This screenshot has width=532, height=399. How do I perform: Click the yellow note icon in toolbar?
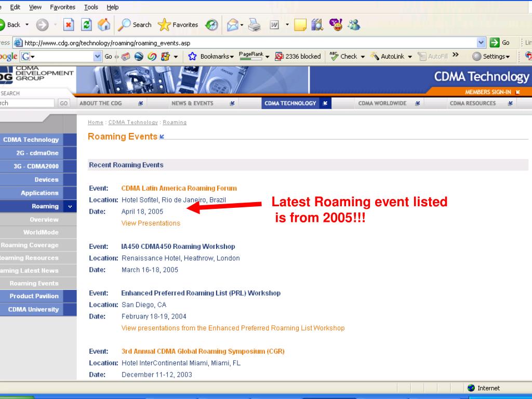(x=300, y=25)
